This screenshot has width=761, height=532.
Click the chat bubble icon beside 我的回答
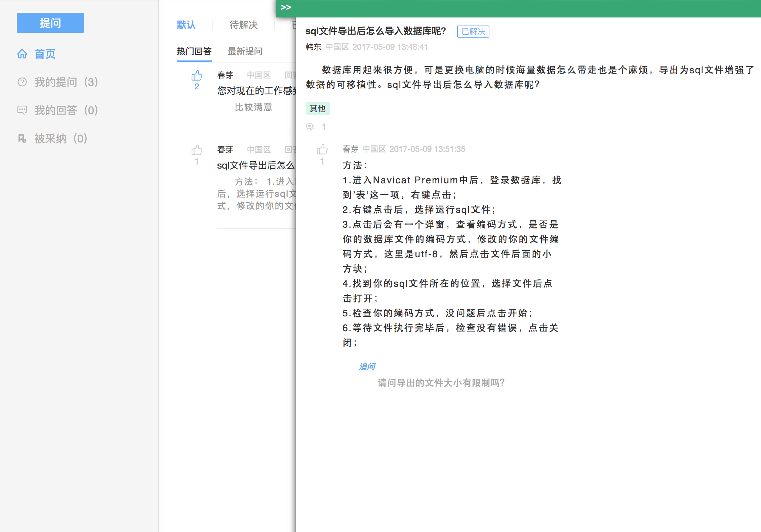(x=22, y=110)
